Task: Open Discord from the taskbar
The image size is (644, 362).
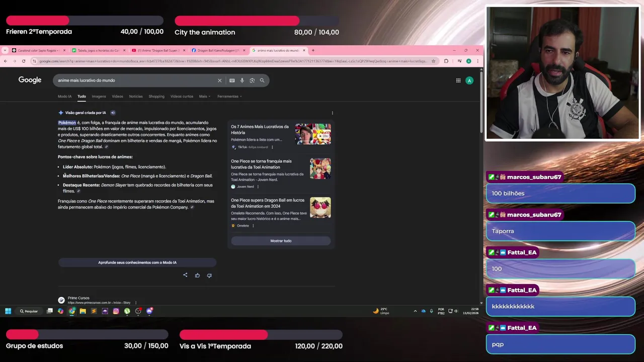Action: coord(149,311)
